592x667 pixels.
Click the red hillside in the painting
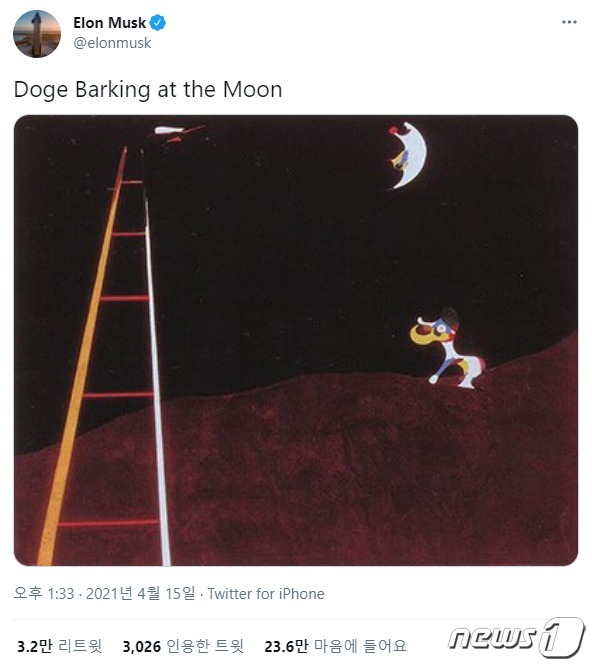coord(340,468)
